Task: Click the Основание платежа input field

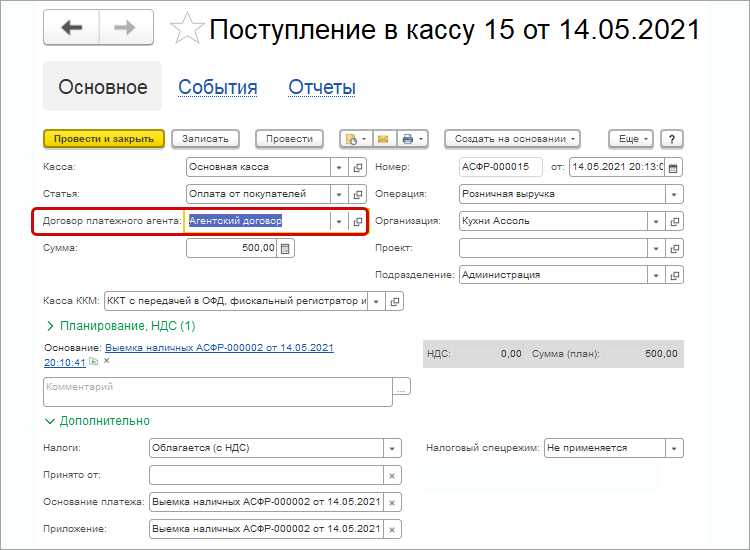Action: [x=266, y=502]
